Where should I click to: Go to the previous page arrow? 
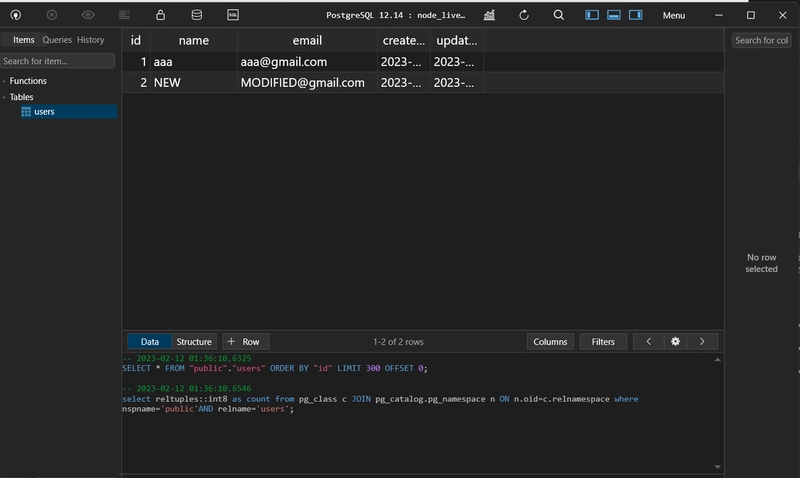coord(648,341)
